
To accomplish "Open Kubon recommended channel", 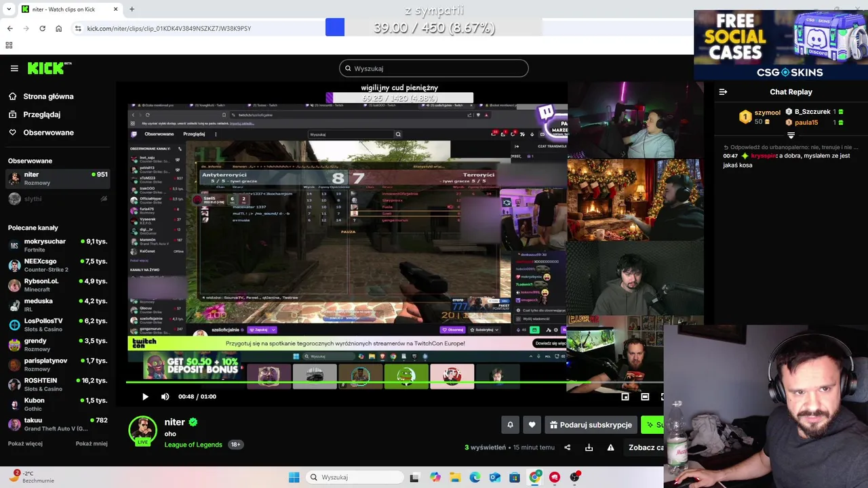I will click(58, 404).
